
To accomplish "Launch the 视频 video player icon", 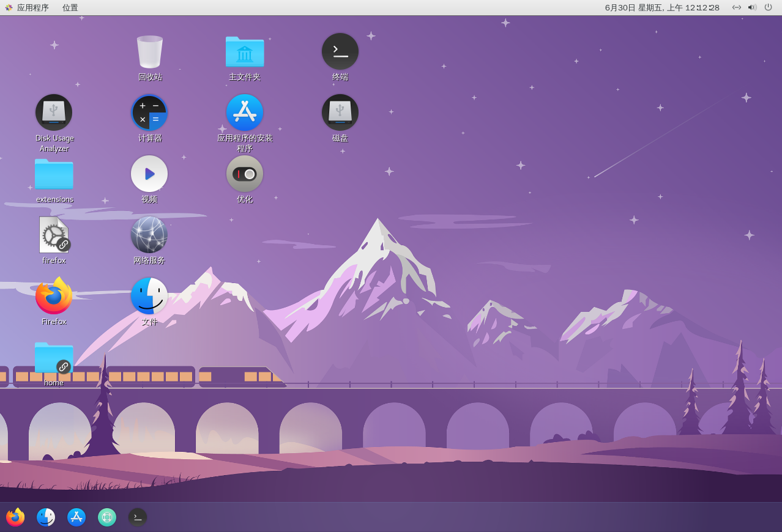I will coord(149,174).
